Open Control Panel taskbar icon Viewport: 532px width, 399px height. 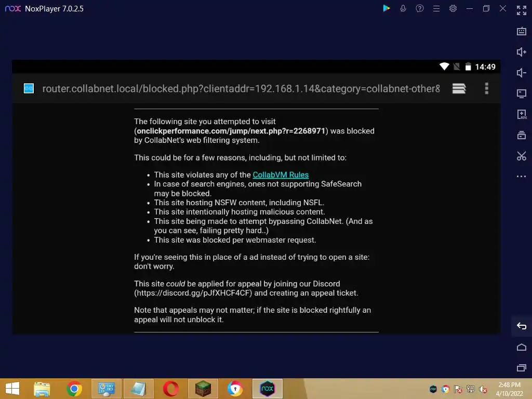(106, 389)
